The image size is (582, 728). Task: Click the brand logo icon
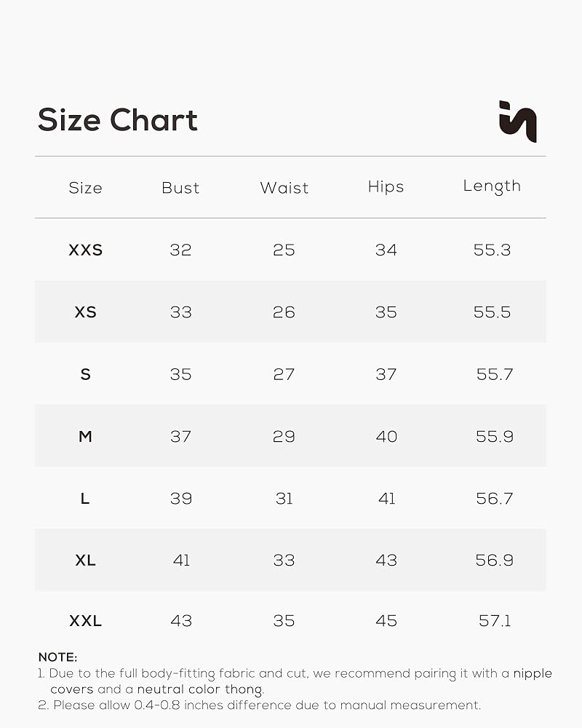(x=517, y=122)
